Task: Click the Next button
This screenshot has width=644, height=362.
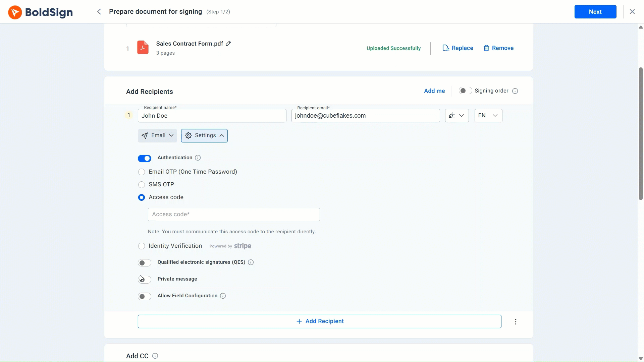Action: click(595, 12)
